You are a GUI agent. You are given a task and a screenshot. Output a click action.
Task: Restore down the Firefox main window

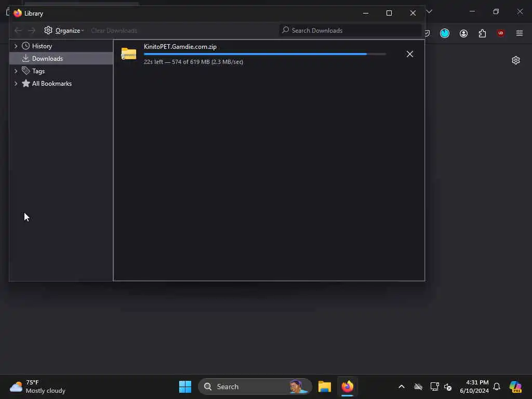pos(496,11)
